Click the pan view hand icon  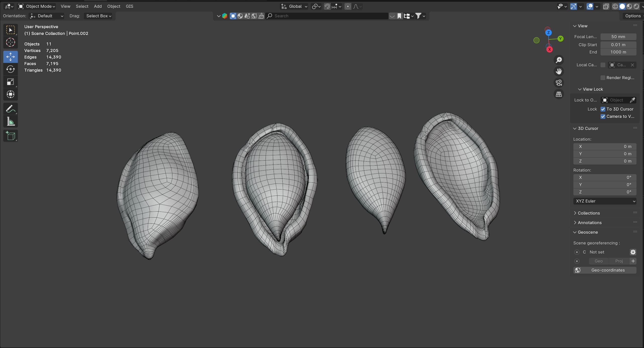coord(559,71)
